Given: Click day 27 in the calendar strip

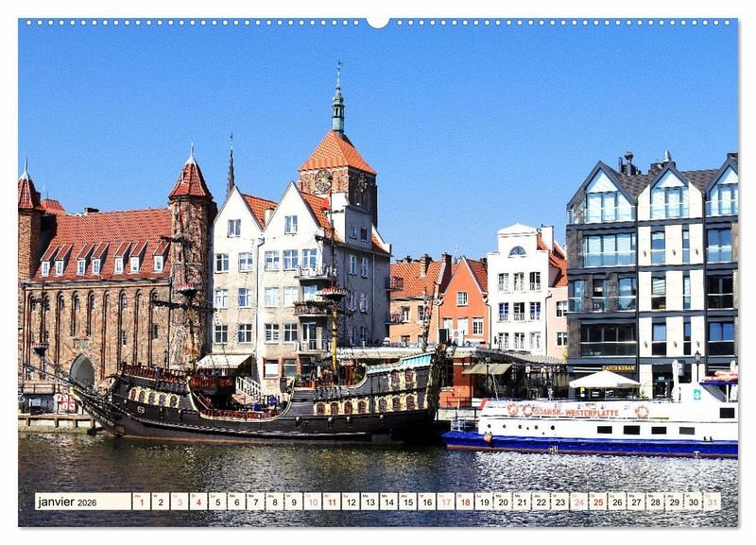Looking at the screenshot, I should pyautogui.click(x=636, y=502).
